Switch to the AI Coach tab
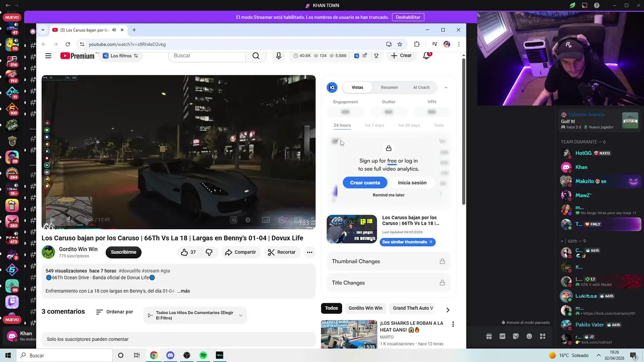Image resolution: width=644 pixels, height=362 pixels. click(x=421, y=87)
